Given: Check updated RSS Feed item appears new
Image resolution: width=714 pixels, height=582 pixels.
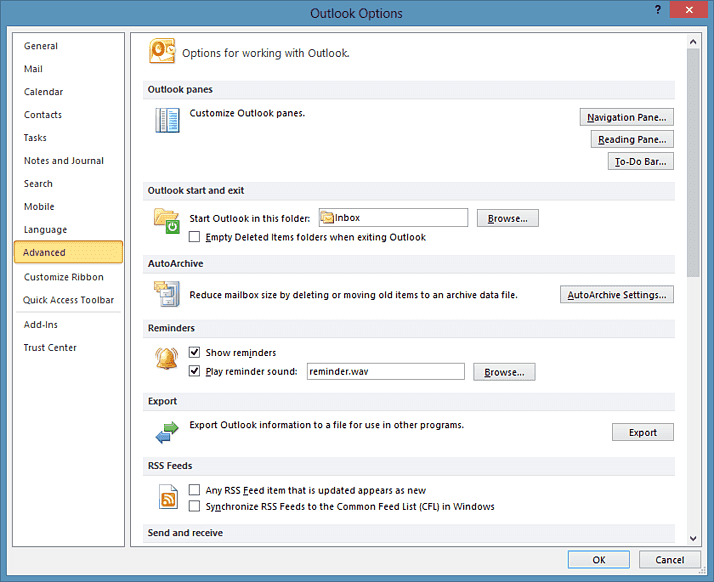Looking at the screenshot, I should [194, 490].
